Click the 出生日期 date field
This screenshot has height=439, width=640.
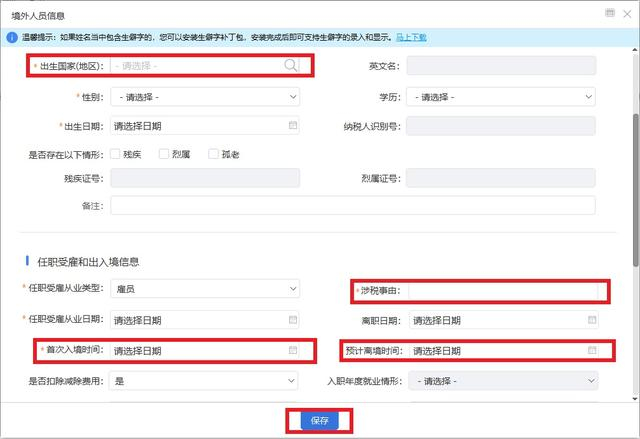tap(205, 126)
